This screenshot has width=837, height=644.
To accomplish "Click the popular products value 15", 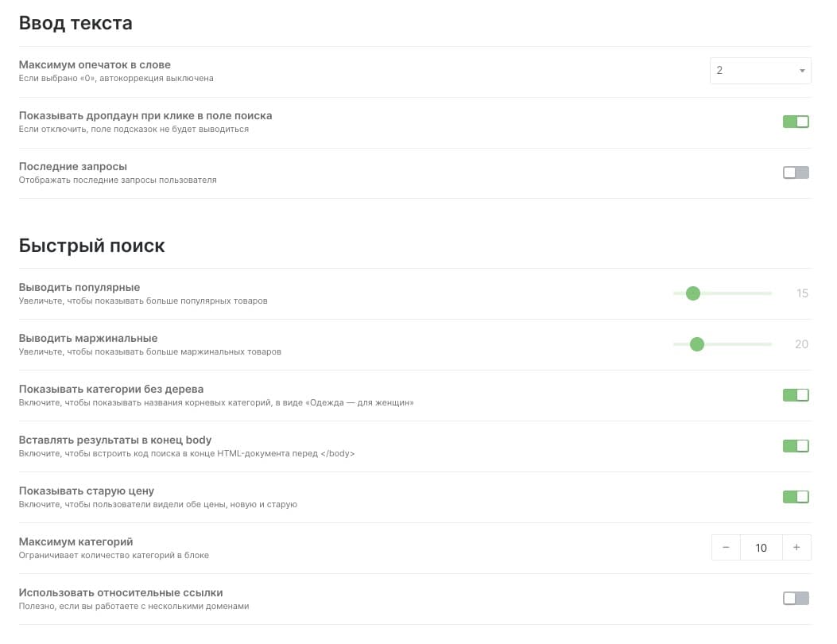I will [802, 293].
